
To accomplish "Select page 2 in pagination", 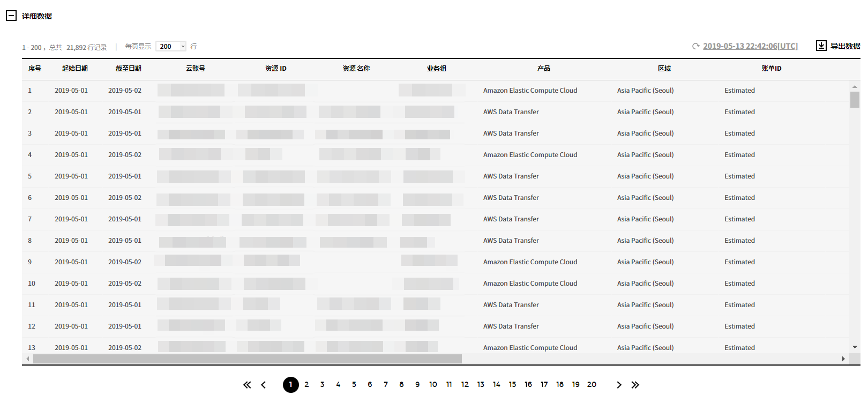I will tap(306, 384).
